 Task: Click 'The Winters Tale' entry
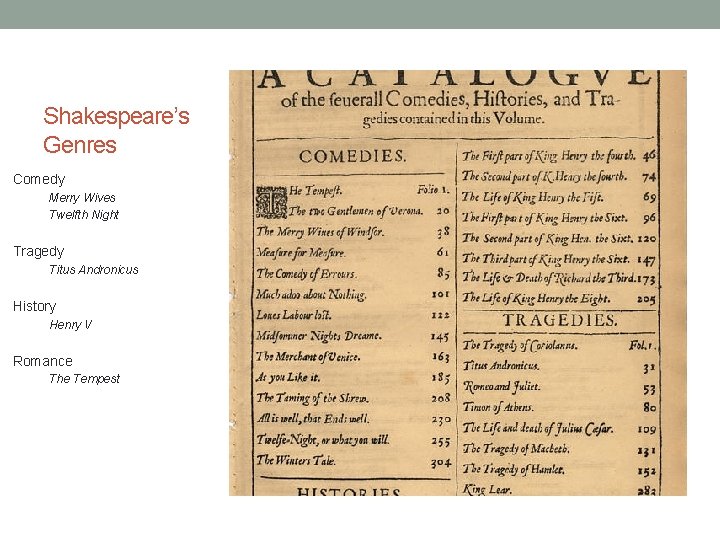pyautogui.click(x=296, y=460)
